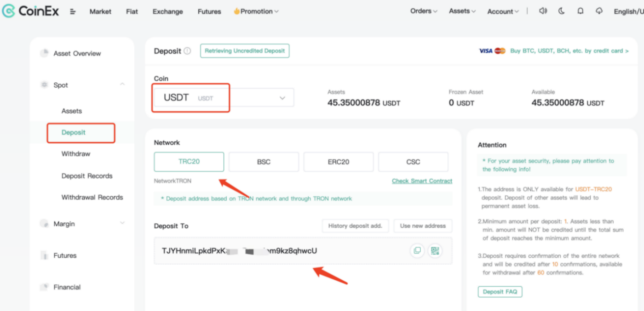Click Retrieving Uncredited Deposit button
Viewport: 644px width, 311px height.
coord(245,51)
